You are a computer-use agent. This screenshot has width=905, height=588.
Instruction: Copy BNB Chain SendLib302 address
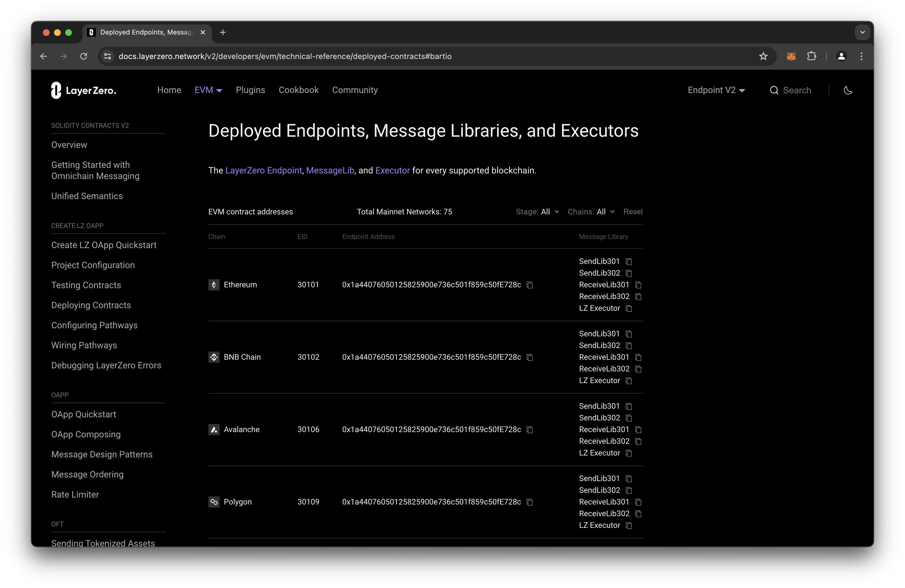[629, 346]
